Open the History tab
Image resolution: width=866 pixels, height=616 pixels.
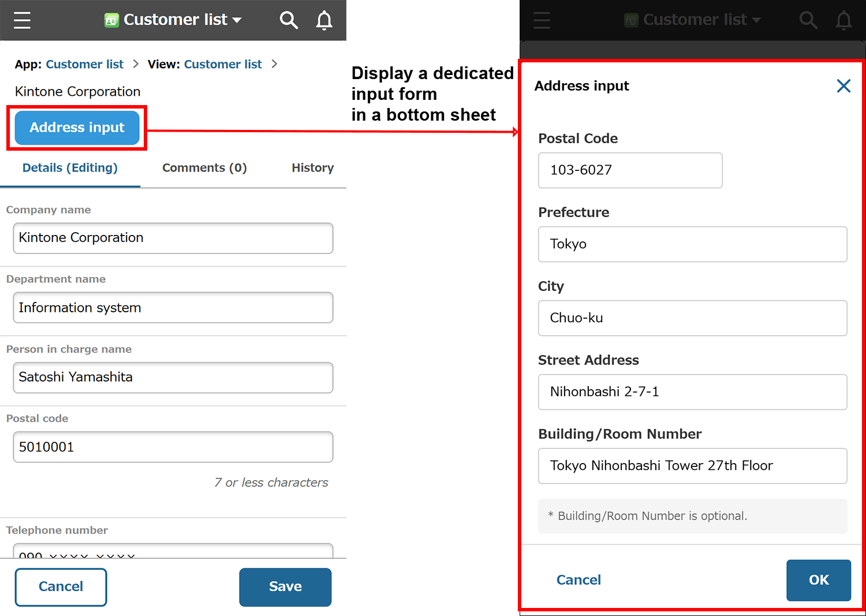click(312, 168)
